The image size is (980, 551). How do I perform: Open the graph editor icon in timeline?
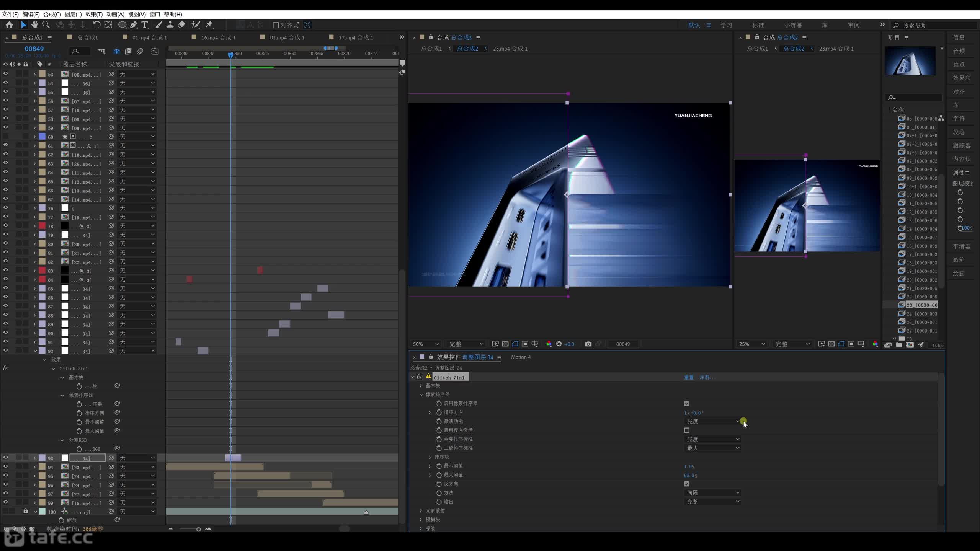(155, 51)
